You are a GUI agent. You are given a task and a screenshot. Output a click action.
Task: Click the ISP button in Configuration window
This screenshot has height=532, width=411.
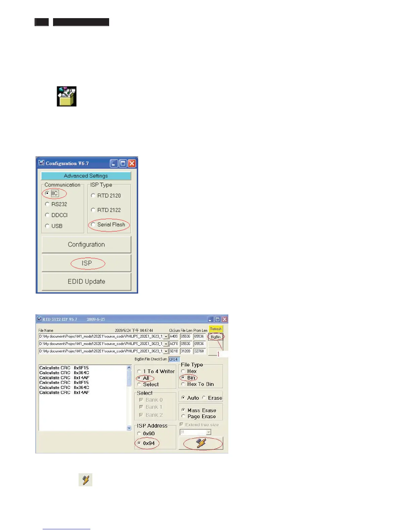pyautogui.click(x=86, y=263)
